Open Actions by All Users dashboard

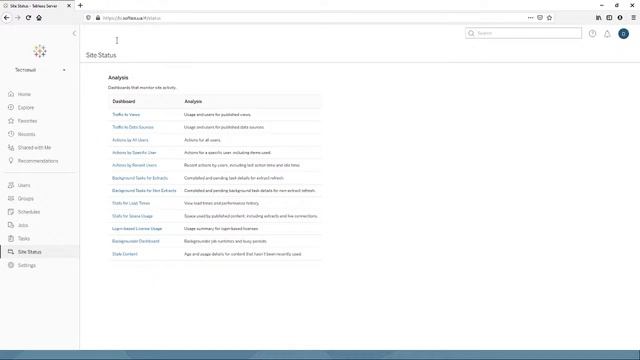point(130,140)
